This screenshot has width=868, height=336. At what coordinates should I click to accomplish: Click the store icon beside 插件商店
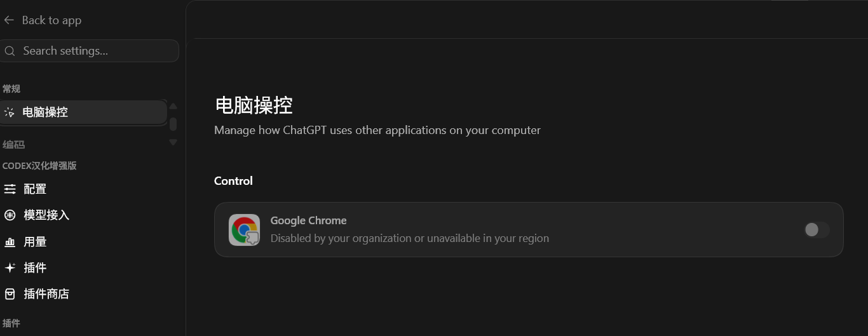click(10, 294)
